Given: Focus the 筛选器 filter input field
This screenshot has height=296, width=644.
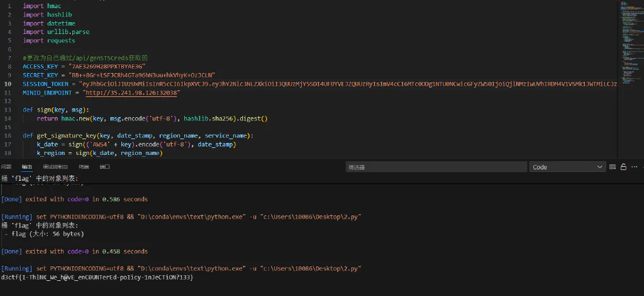Looking at the screenshot, I should [436, 167].
